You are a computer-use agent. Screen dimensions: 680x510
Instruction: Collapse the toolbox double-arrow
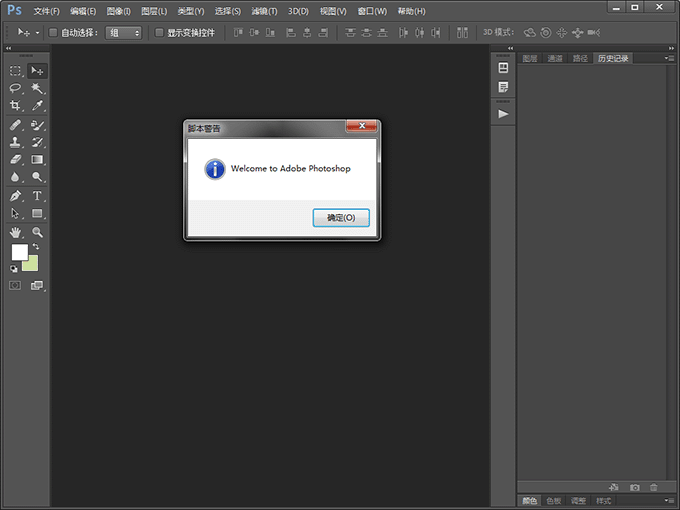(x=8, y=48)
